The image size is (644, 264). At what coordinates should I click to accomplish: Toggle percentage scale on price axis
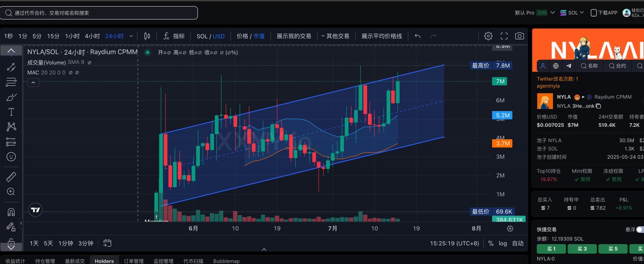pos(491,243)
